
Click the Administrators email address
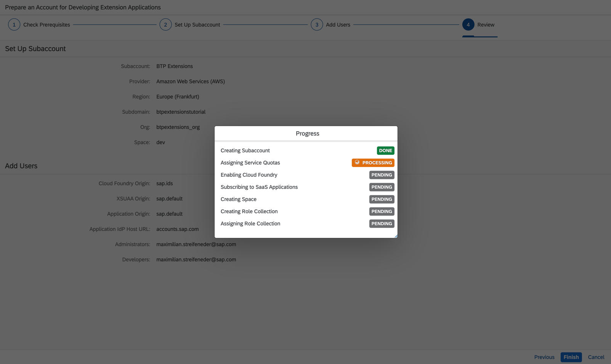[x=196, y=244]
